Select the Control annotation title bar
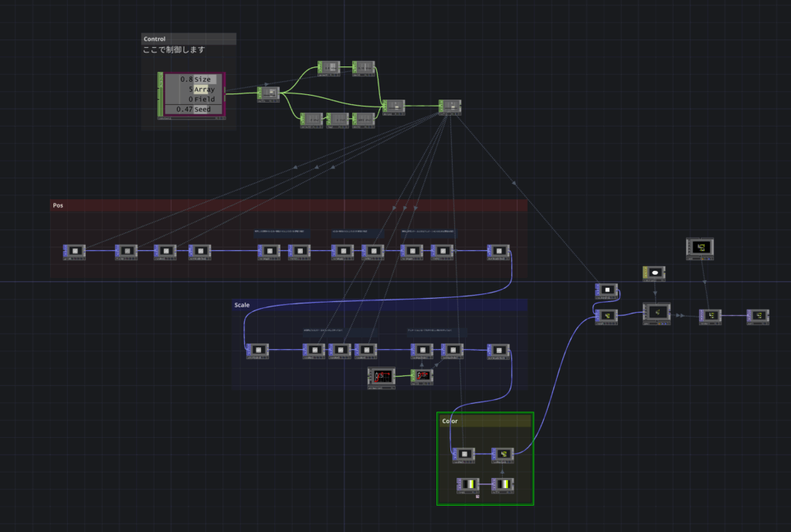 (x=188, y=39)
